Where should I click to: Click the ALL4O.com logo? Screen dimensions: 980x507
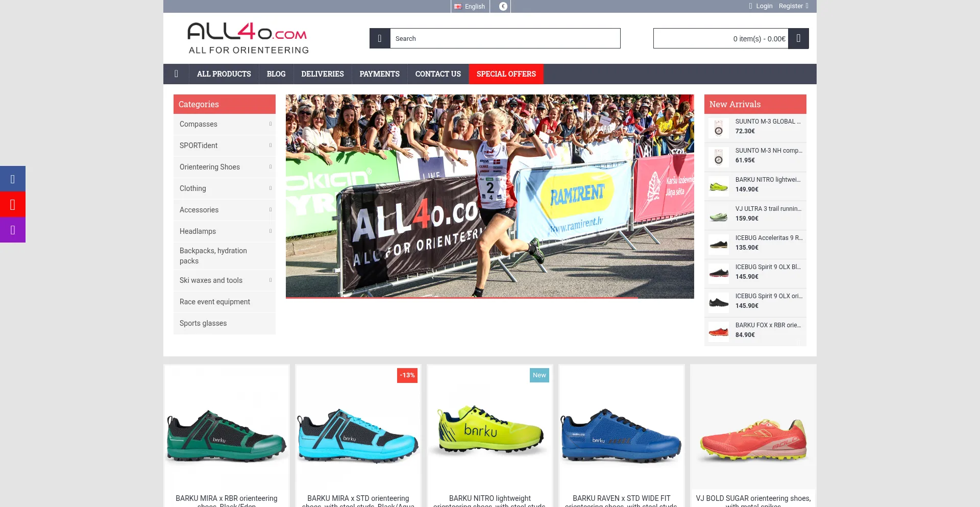pyautogui.click(x=248, y=38)
